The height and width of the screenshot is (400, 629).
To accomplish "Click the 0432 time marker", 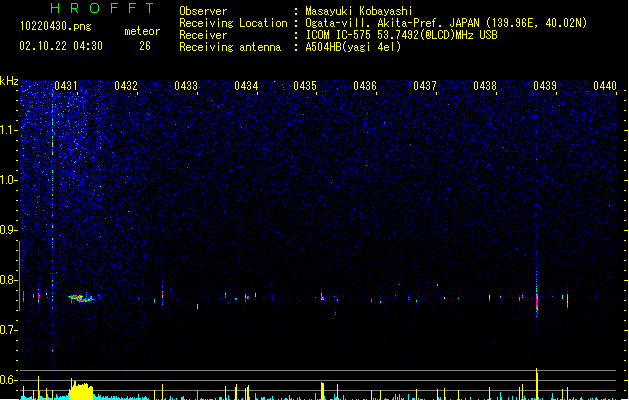I will click(x=126, y=85).
